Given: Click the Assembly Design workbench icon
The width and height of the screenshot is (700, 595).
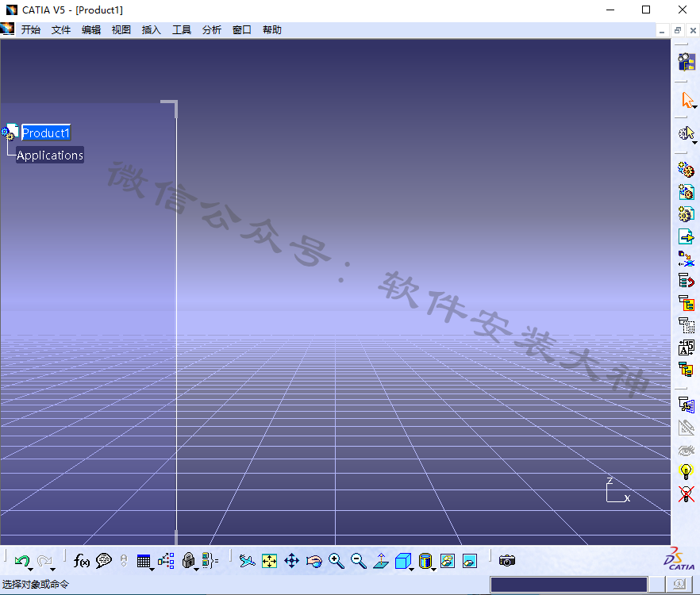Looking at the screenshot, I should pos(687,62).
